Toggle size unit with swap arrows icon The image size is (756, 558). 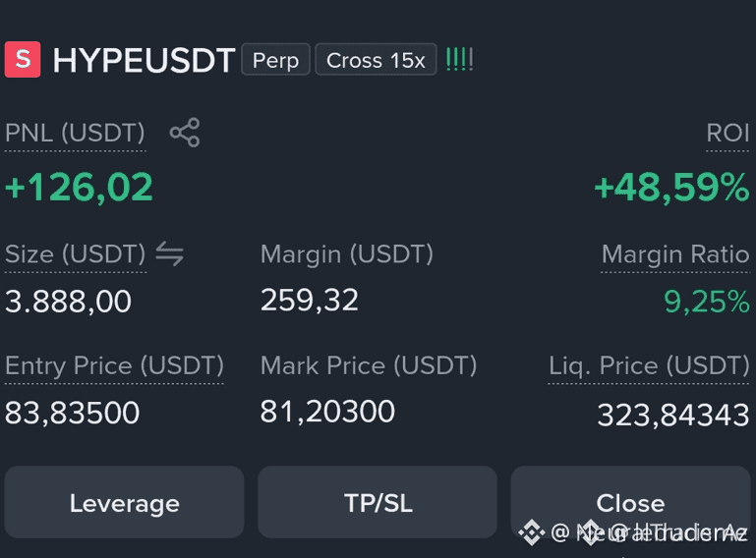pos(169,253)
